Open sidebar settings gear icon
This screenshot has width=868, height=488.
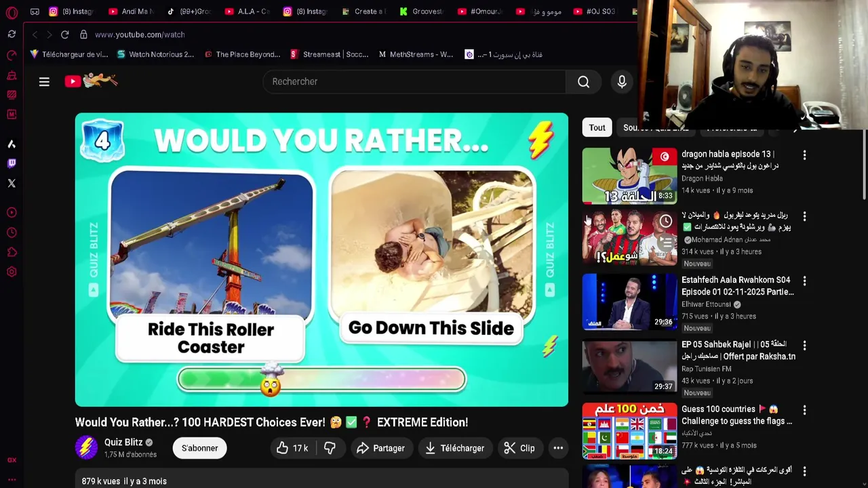12,272
